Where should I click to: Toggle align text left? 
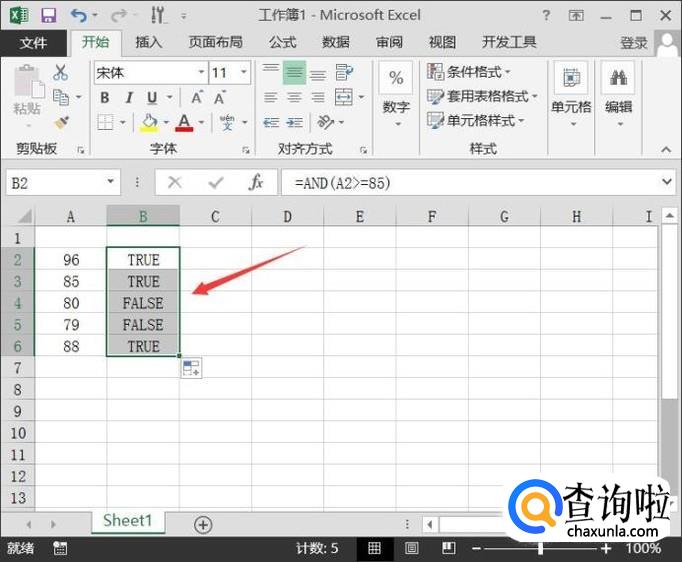(271, 97)
